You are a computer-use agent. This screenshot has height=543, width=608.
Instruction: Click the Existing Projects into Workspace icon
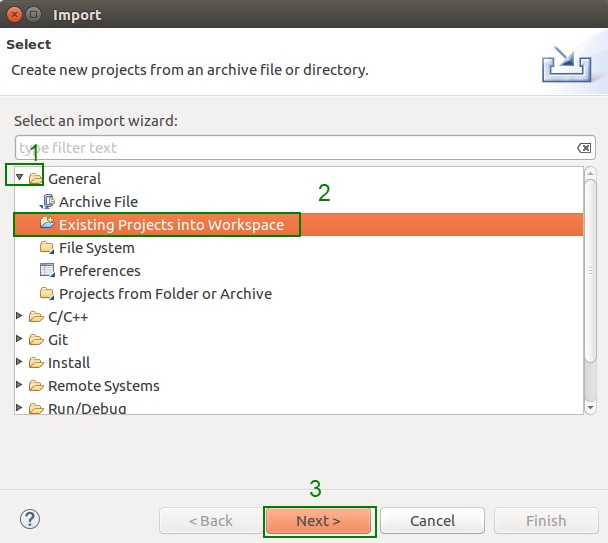pos(46,224)
